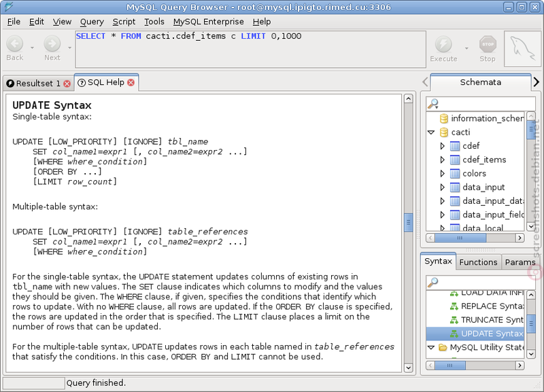Select the information_schema database icon

pos(444,118)
